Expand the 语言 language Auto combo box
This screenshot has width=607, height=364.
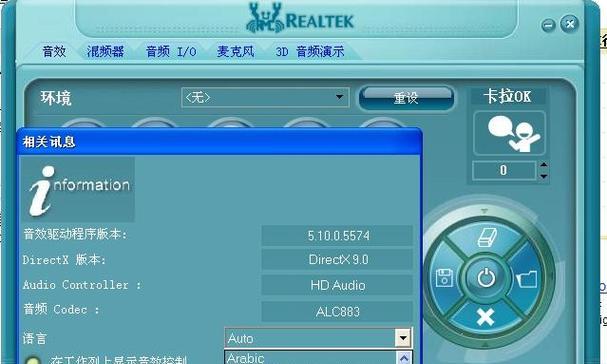[x=318, y=338]
